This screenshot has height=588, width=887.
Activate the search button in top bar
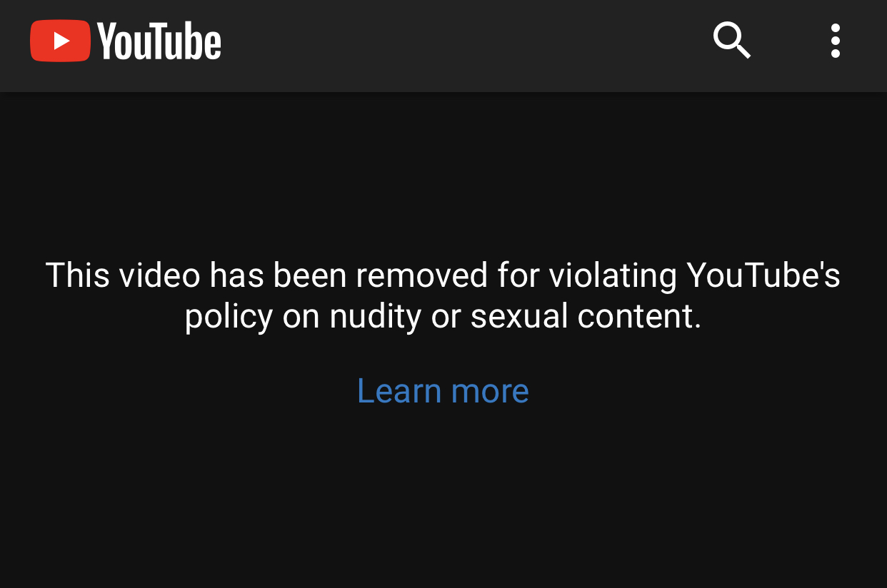[x=732, y=41]
